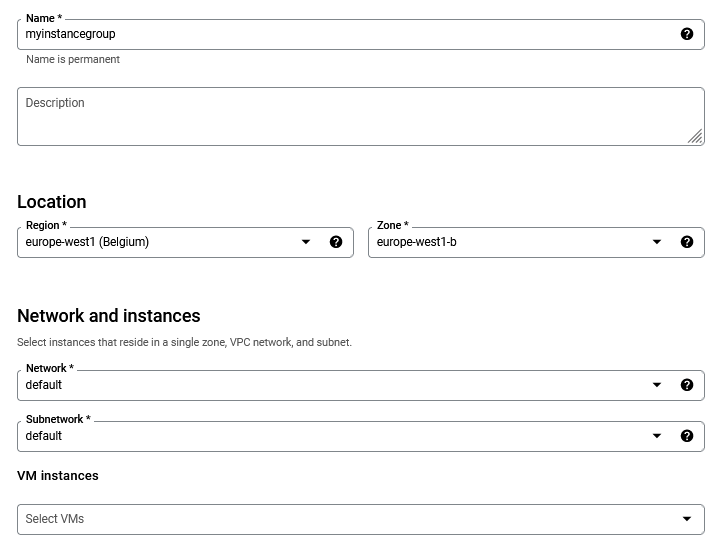Open the Subnetwork dropdown arrow
723x543 pixels.
[657, 436]
